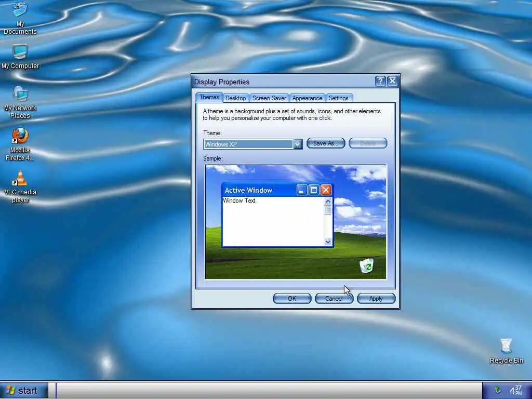The width and height of the screenshot is (532, 399).
Task: Close the Display Properties dialog
Action: [392, 81]
